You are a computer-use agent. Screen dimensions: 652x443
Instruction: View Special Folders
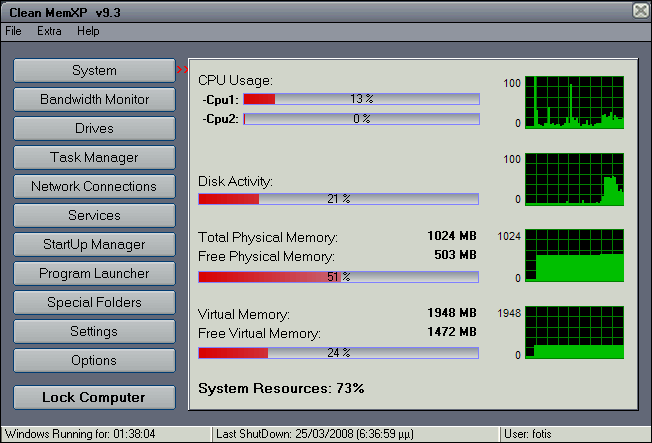94,302
